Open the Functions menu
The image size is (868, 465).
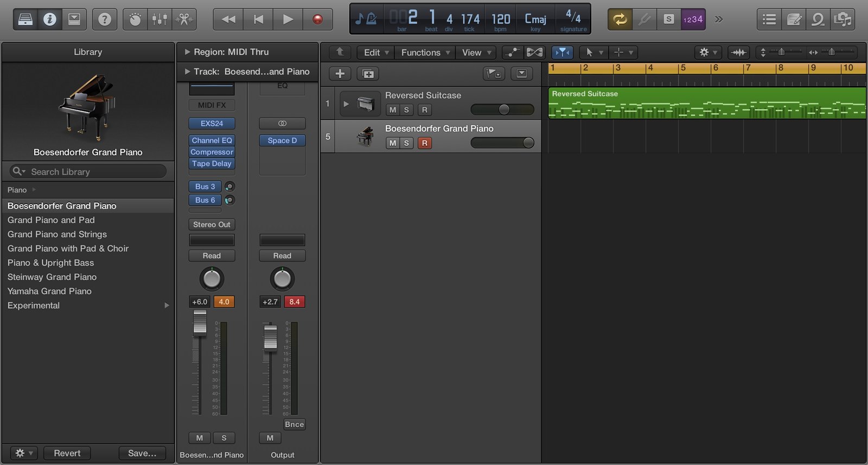coord(425,52)
